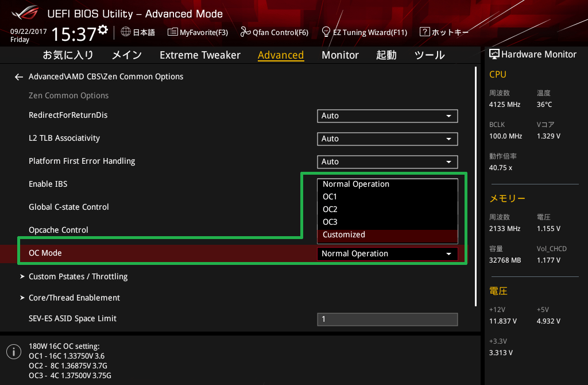
Task: Click the 40.75 x ratio value
Action: [500, 168]
